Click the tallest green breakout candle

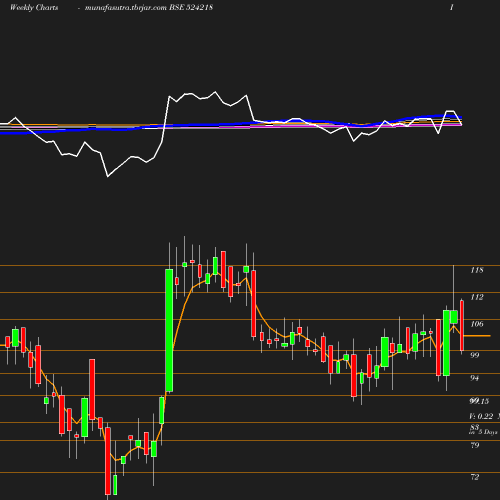tap(169, 330)
